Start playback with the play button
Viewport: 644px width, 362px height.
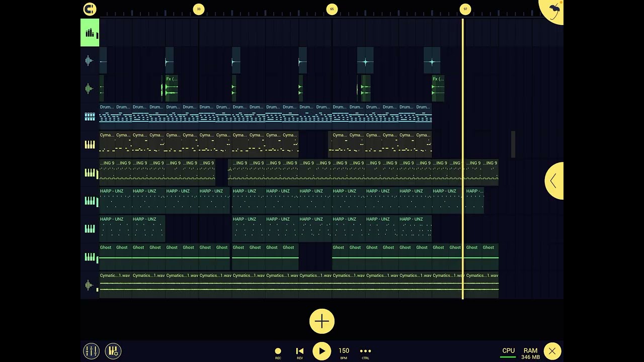click(x=322, y=351)
